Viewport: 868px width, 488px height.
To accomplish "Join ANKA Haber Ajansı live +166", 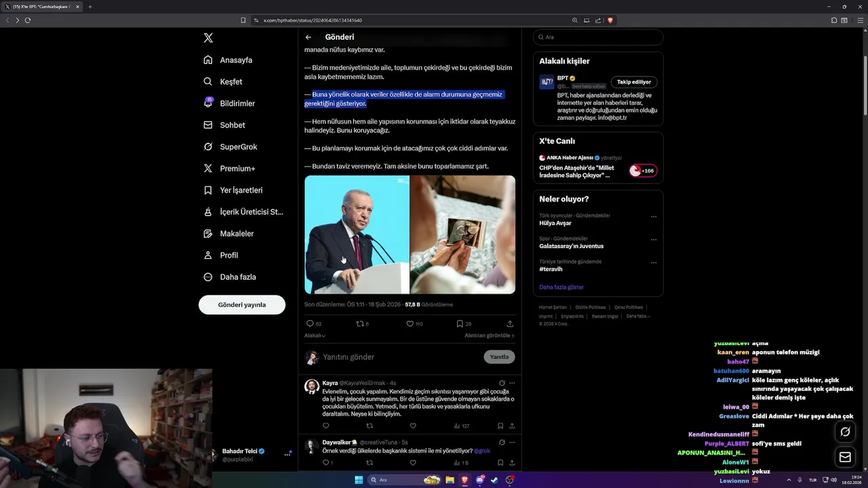I will coord(643,171).
